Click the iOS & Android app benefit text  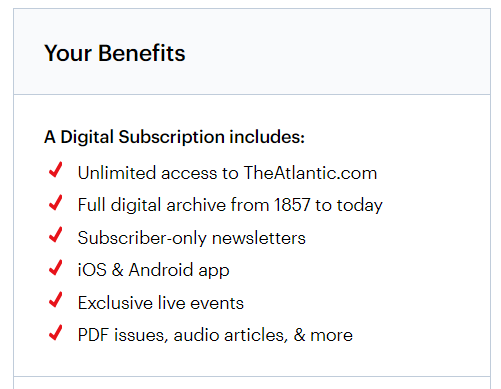click(154, 270)
